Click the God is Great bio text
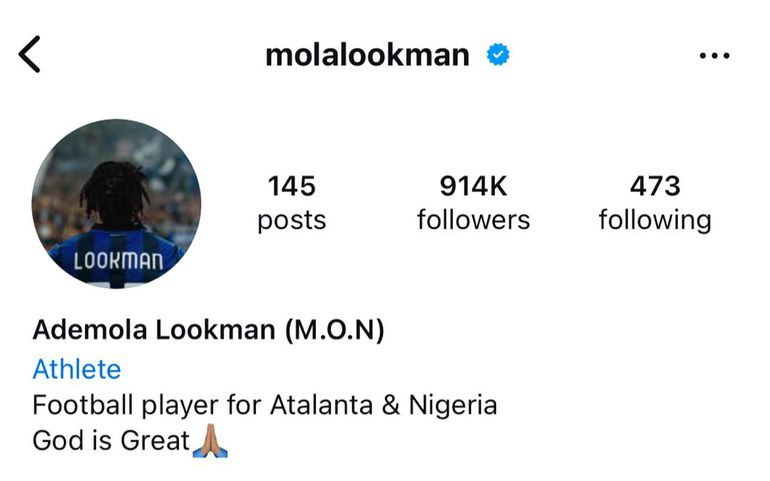The width and height of the screenshot is (770, 481). click(x=111, y=441)
